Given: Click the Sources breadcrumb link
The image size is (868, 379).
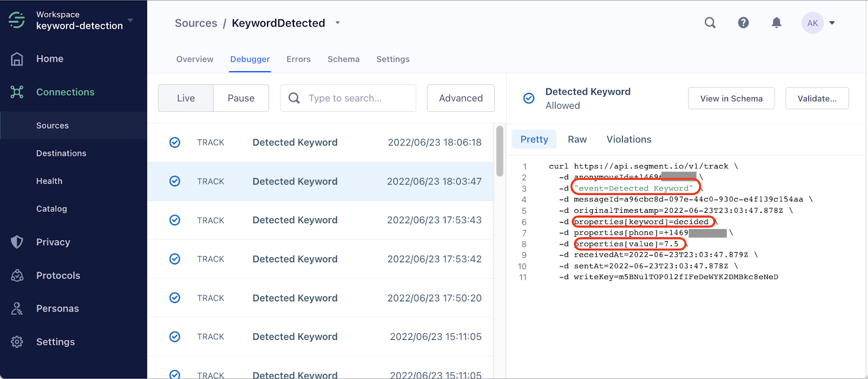Looking at the screenshot, I should [196, 23].
